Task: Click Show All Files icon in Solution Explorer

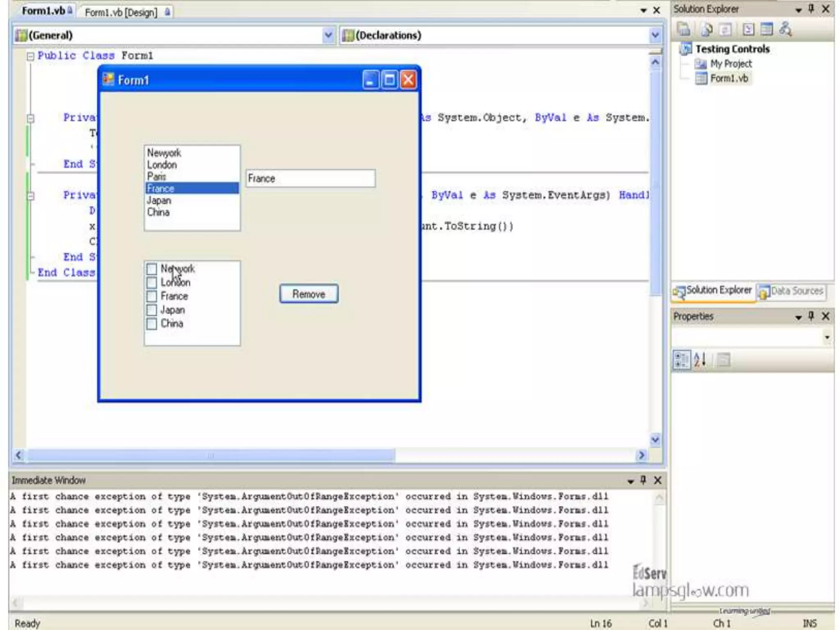Action: tap(706, 29)
